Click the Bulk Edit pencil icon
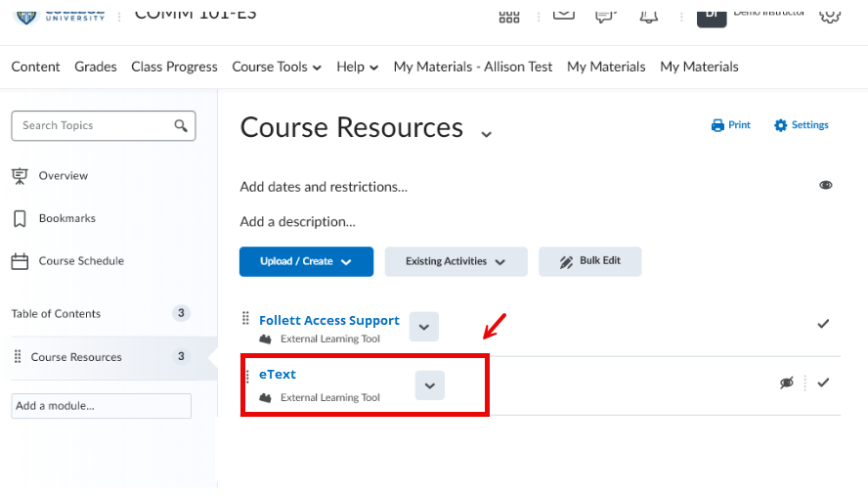The image size is (868, 497). (566, 262)
